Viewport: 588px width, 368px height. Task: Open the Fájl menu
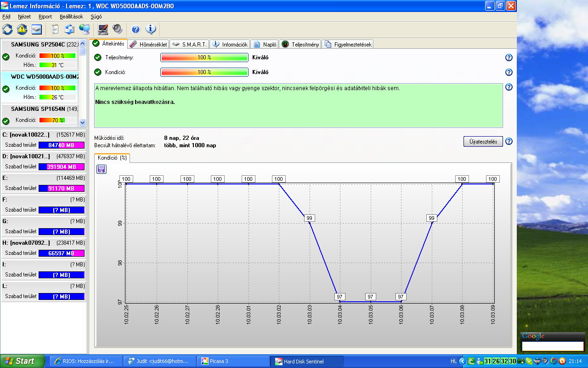6,17
